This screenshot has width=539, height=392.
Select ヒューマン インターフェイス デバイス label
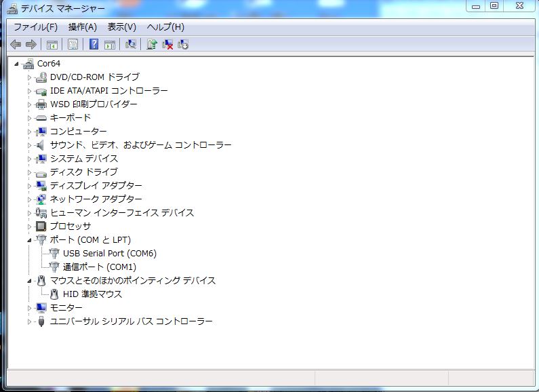pyautogui.click(x=122, y=213)
